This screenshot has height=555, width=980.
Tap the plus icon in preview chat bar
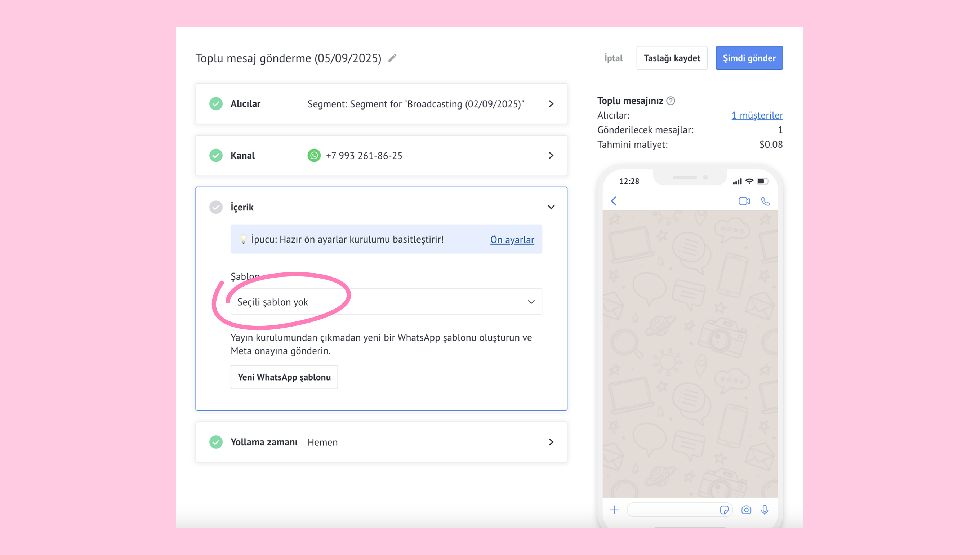[x=614, y=510]
